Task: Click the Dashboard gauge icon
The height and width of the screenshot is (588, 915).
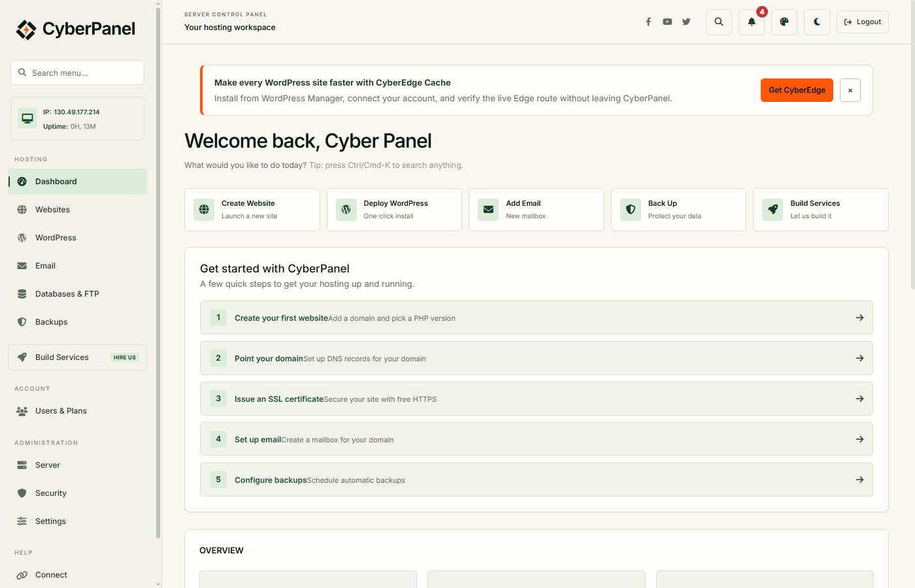Action: pos(22,182)
